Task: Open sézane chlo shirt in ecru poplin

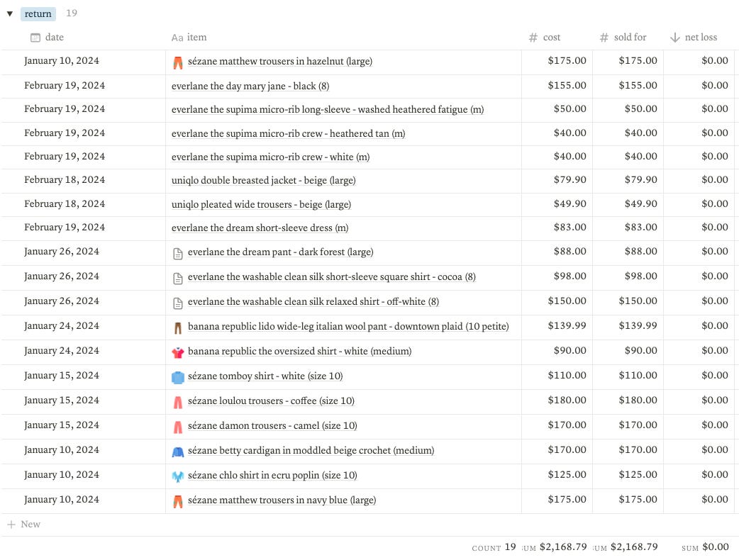Action: pos(272,475)
